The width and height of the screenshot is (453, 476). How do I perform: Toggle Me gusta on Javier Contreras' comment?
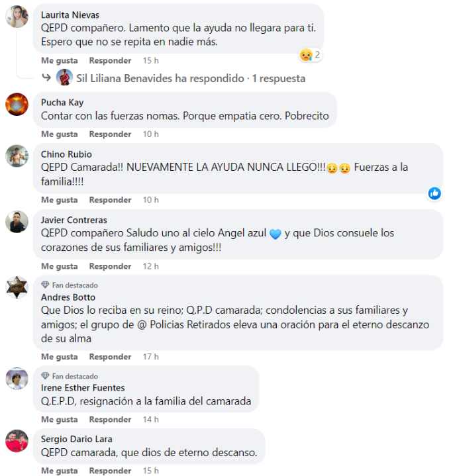click(60, 266)
